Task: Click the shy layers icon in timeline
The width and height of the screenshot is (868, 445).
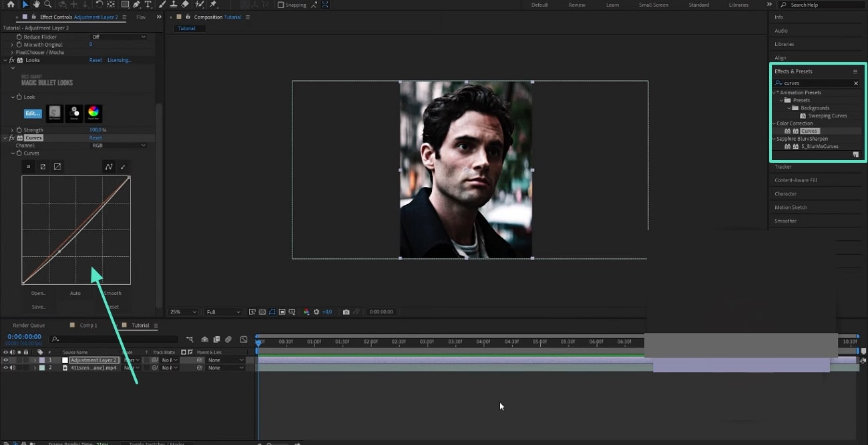Action: click(x=205, y=340)
